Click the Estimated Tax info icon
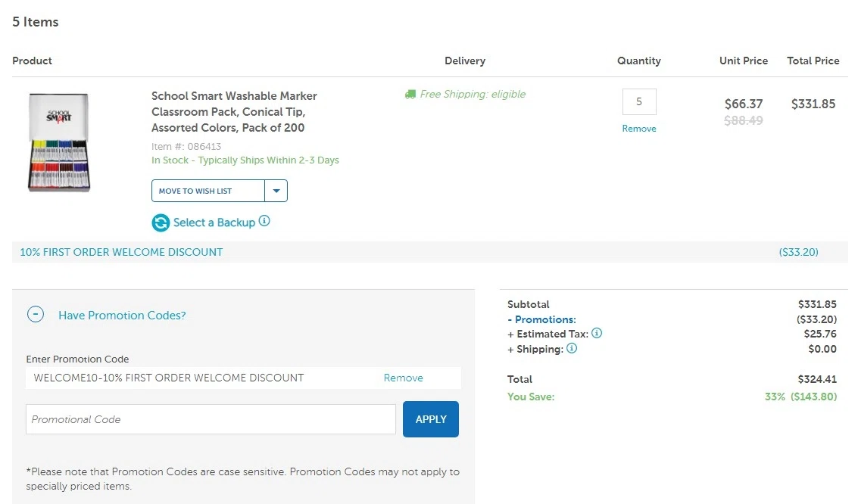This screenshot has width=858, height=504. pos(597,333)
